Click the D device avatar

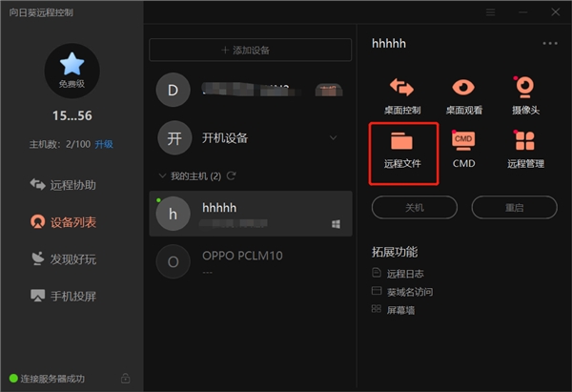coord(173,90)
